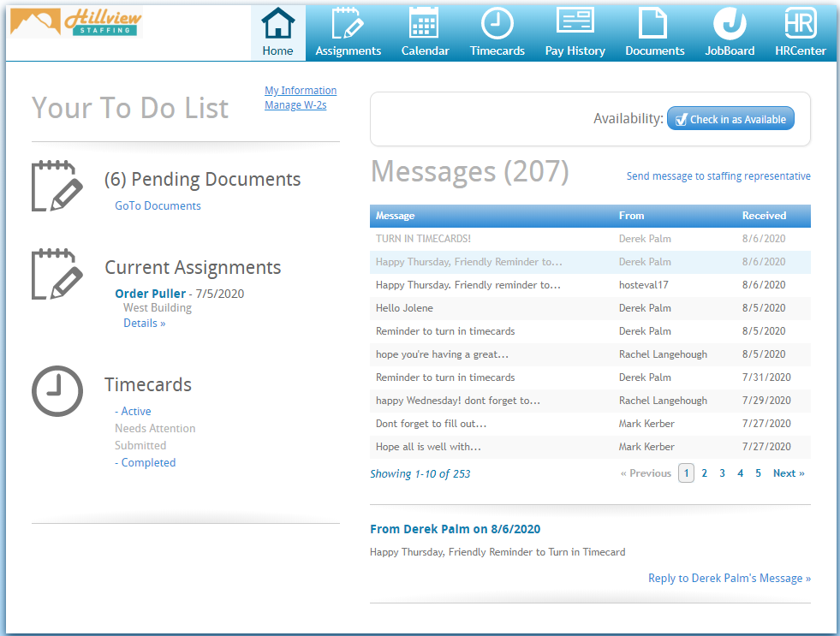
Task: Click the Message column header
Action: tap(395, 216)
